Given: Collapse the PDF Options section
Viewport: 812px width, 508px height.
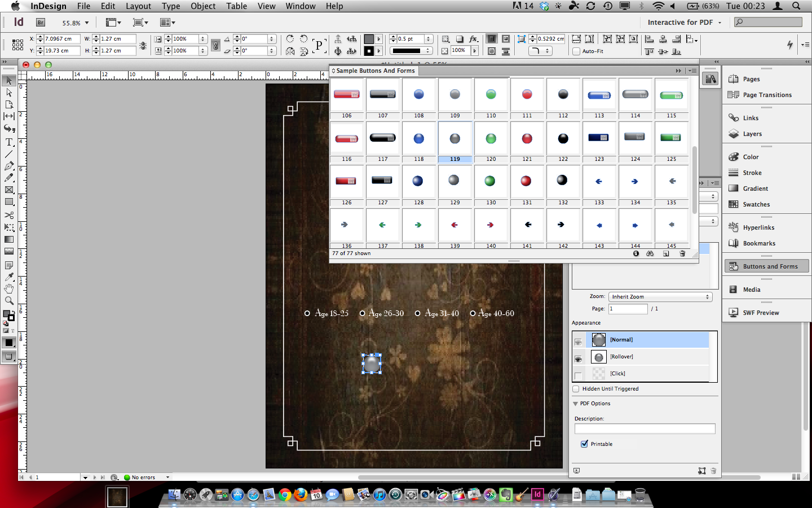Looking at the screenshot, I should point(576,404).
